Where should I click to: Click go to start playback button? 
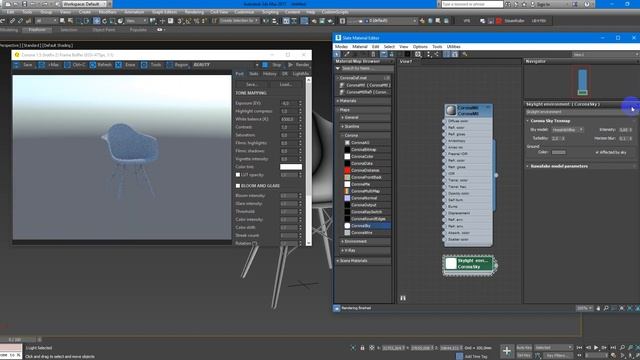click(x=580, y=347)
